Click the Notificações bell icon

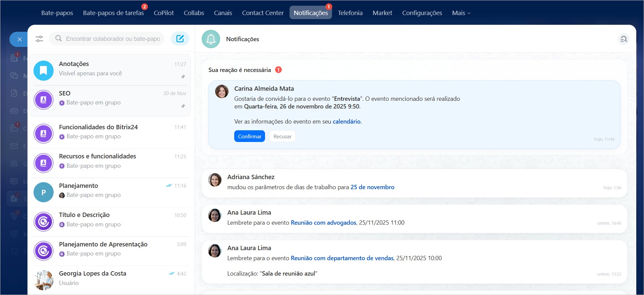coord(211,39)
